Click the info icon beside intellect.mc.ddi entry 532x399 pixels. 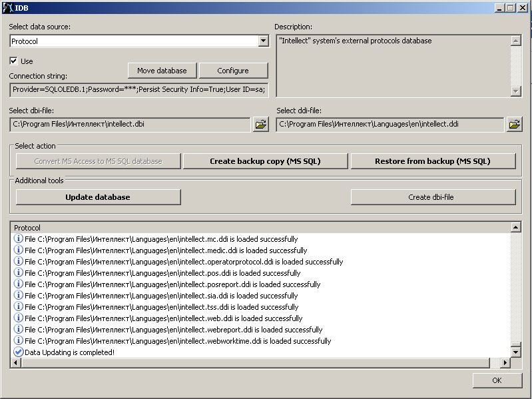point(19,239)
